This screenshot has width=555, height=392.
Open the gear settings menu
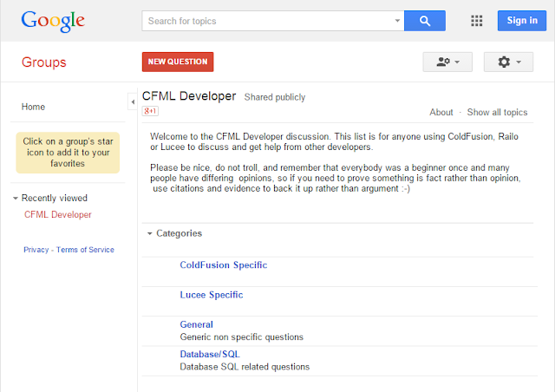(508, 62)
